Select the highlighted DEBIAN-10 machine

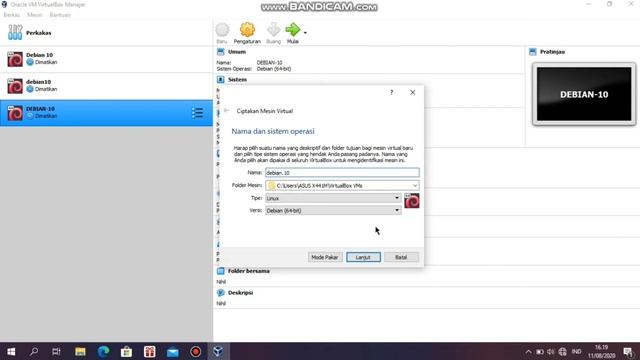(x=106, y=113)
